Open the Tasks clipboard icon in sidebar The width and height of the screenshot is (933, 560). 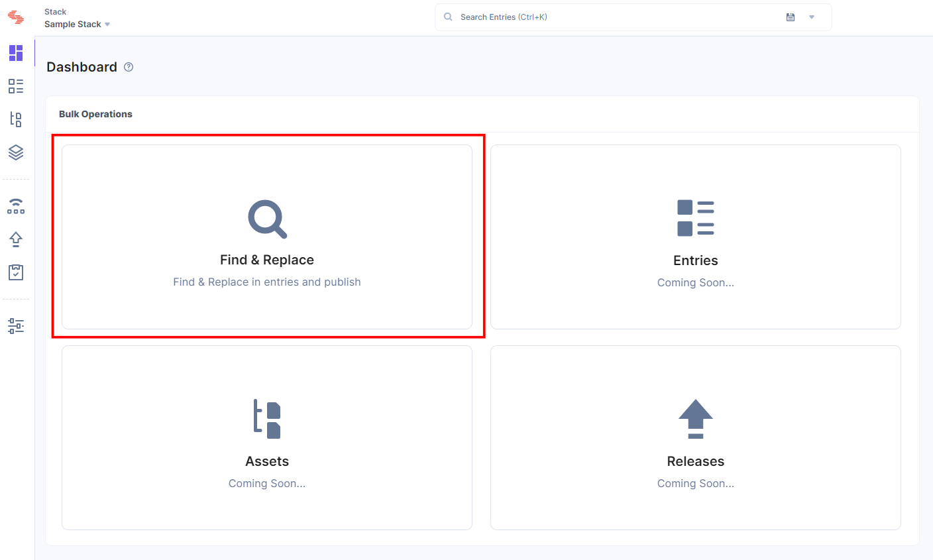coord(16,272)
